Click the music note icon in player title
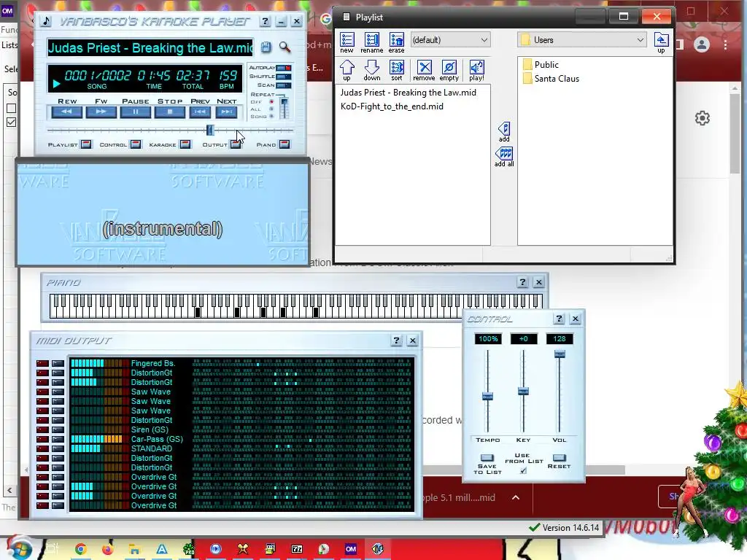This screenshot has width=747, height=560. pos(46,21)
